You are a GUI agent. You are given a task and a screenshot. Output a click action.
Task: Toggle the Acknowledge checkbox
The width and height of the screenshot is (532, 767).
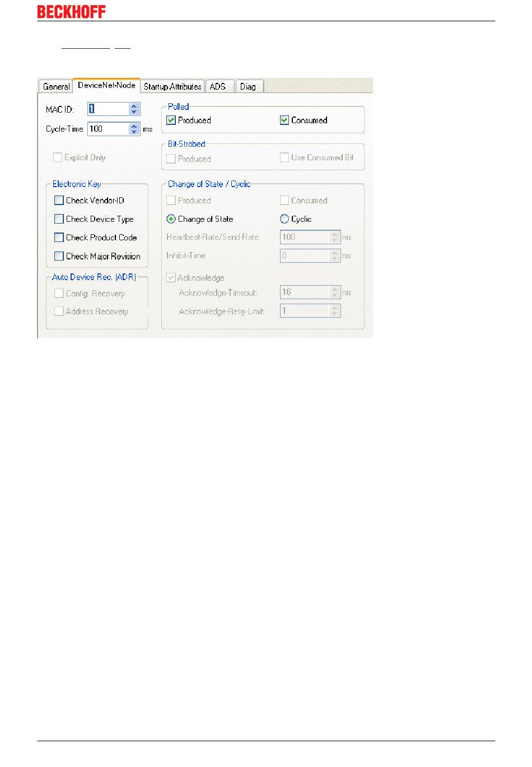tap(171, 277)
